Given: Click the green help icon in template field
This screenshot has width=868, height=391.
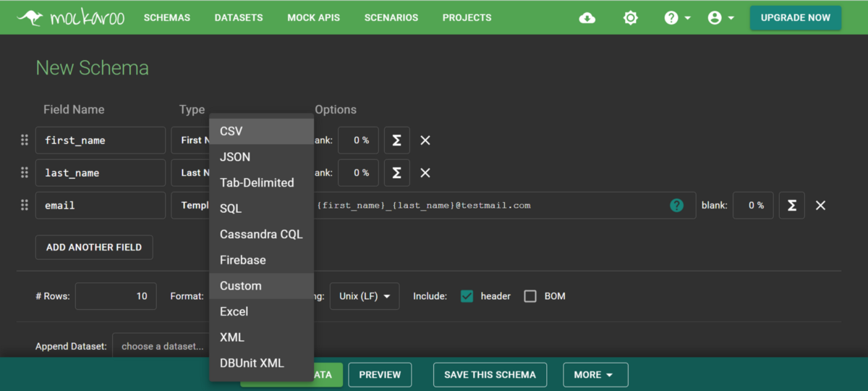Looking at the screenshot, I should (676, 206).
